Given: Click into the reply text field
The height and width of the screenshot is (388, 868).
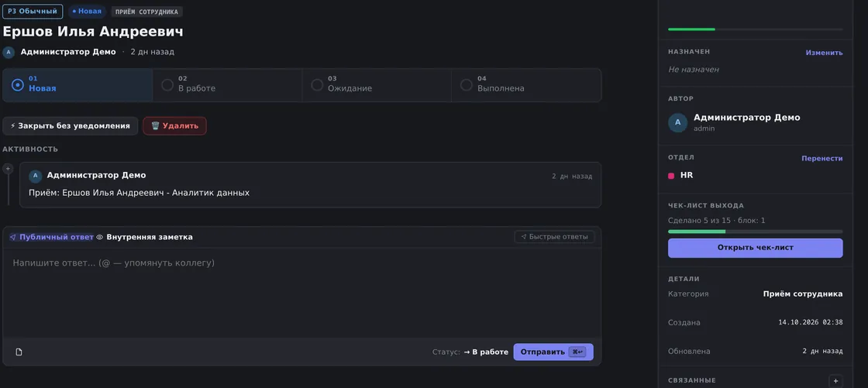Looking at the screenshot, I should tap(301, 292).
